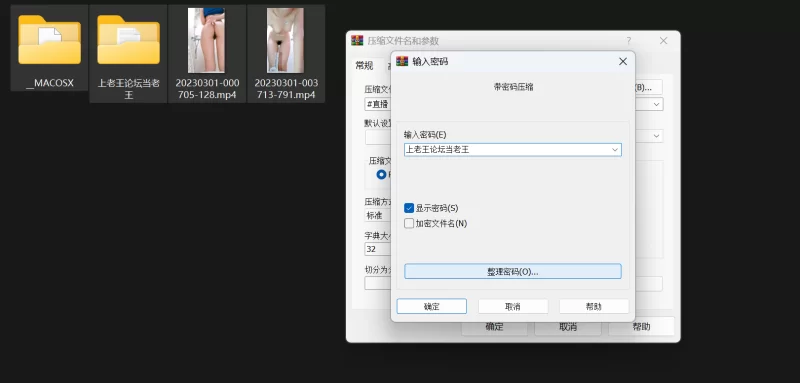Click 确定 in the 压缩文件名和参数 window
The width and height of the screenshot is (800, 383).
point(494,327)
